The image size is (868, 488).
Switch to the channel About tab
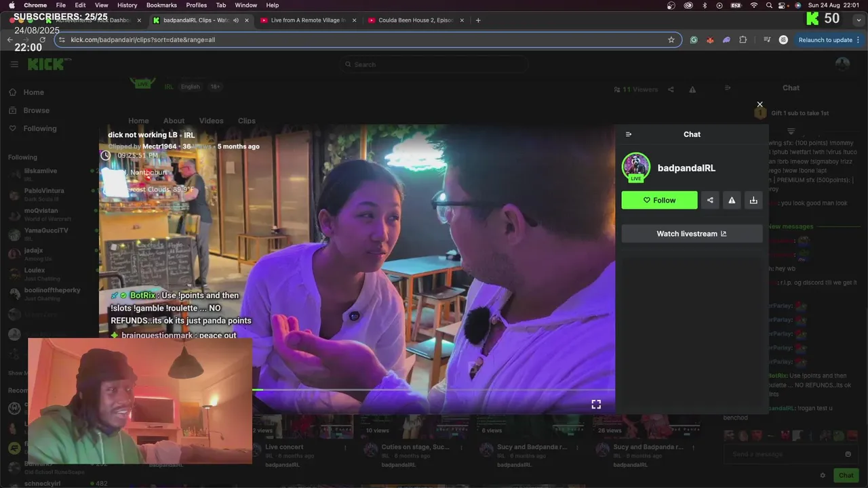click(x=174, y=121)
